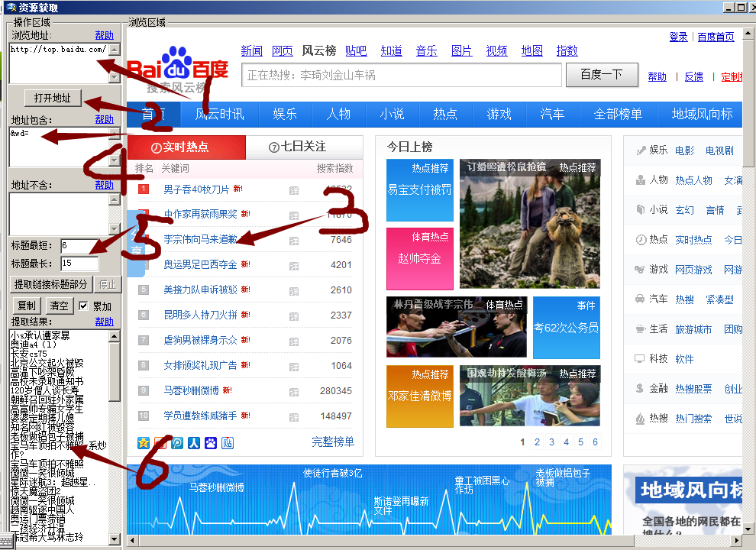Go to page 2 of 今日上榜
Viewport: 756px width, 550px height.
(x=537, y=442)
